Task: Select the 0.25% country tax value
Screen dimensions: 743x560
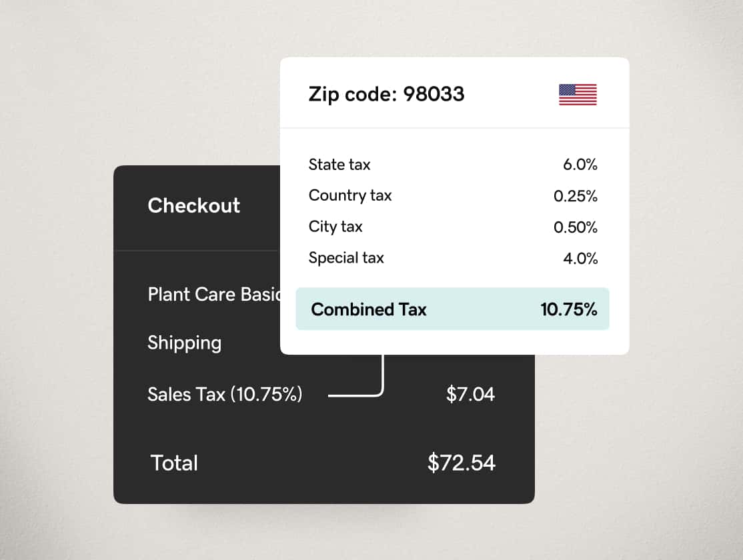Action: tap(575, 196)
